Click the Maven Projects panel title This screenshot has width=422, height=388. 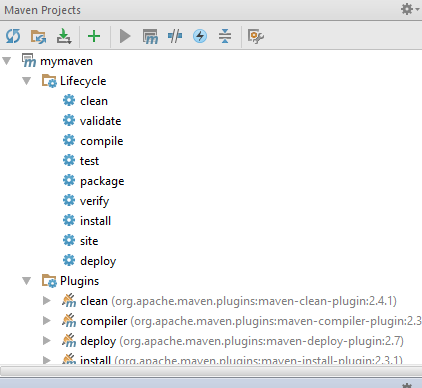click(42, 10)
